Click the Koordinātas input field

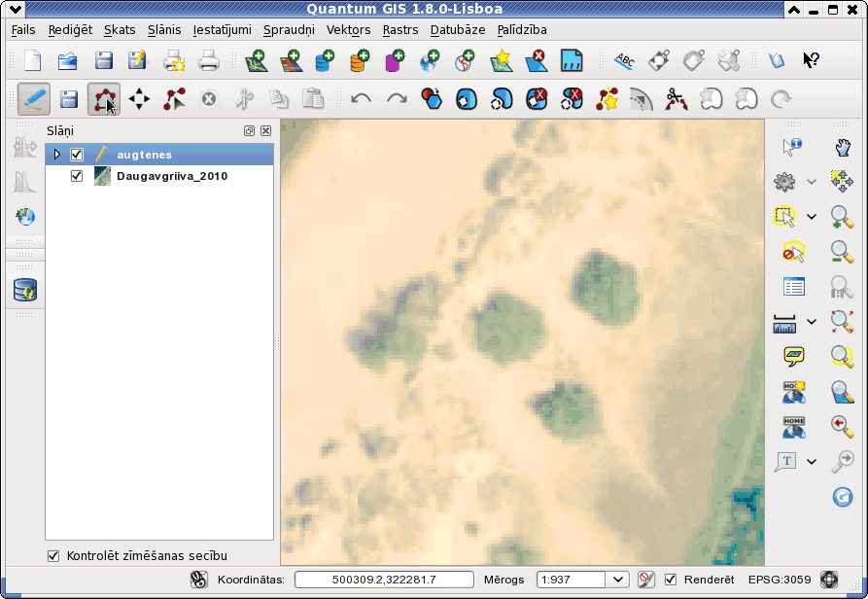pyautogui.click(x=384, y=580)
